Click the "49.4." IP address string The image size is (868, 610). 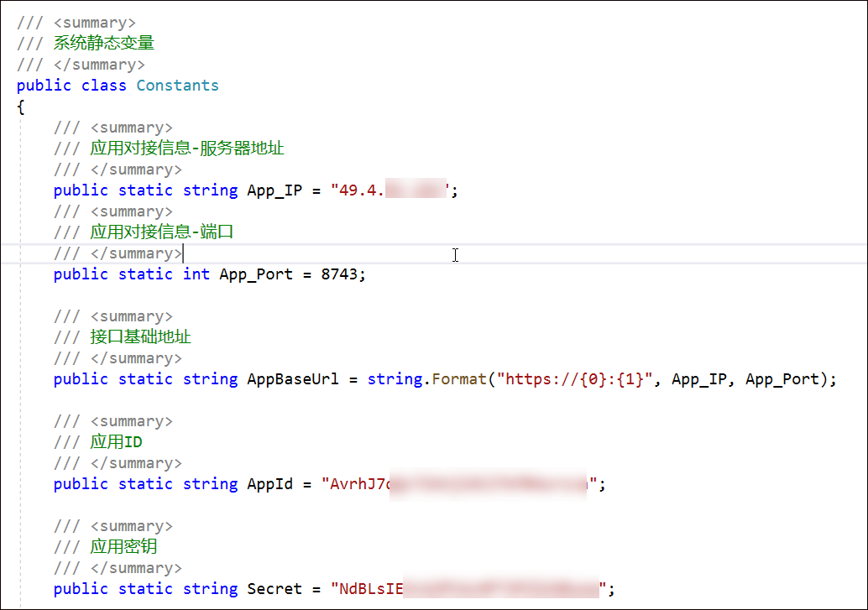[x=358, y=190]
